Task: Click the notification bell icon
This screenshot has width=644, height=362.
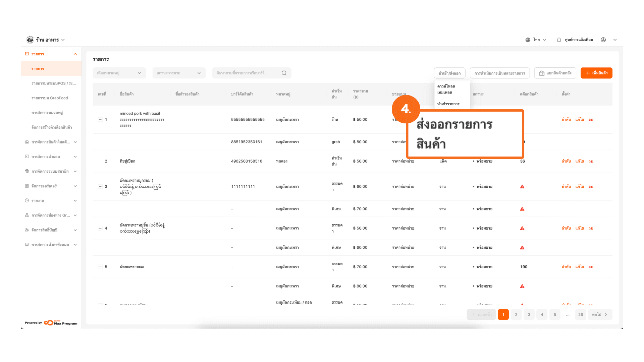Action: pos(559,40)
